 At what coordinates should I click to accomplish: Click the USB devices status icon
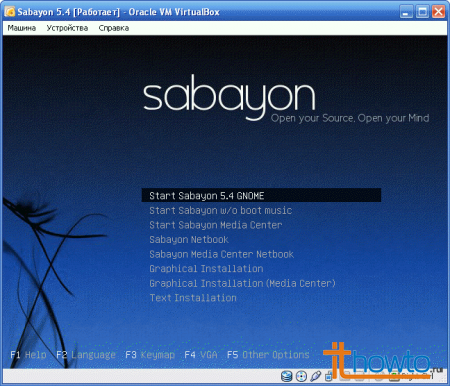(x=315, y=376)
